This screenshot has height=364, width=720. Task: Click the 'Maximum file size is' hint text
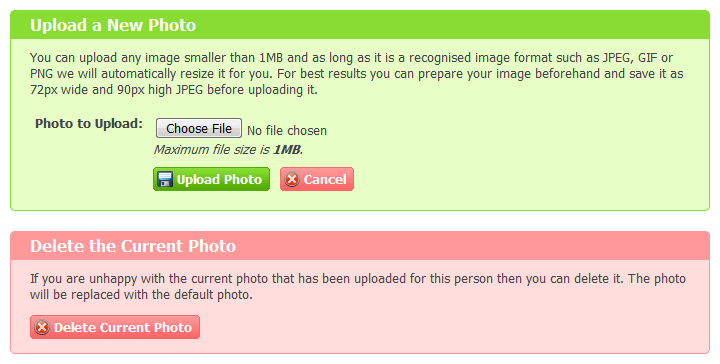212,150
